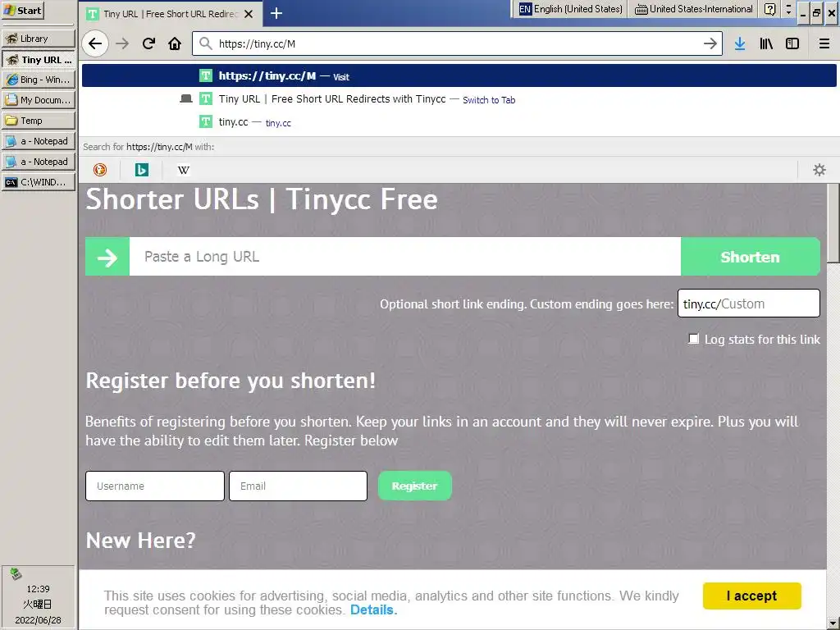Image resolution: width=840 pixels, height=630 pixels.
Task: Click United States-International keyboard layout
Action: tap(694, 9)
